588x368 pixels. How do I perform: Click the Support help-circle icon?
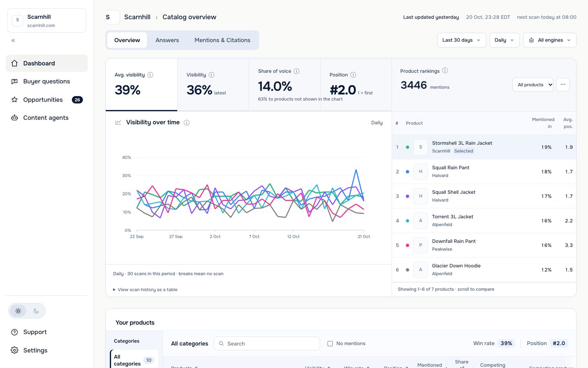[15, 332]
